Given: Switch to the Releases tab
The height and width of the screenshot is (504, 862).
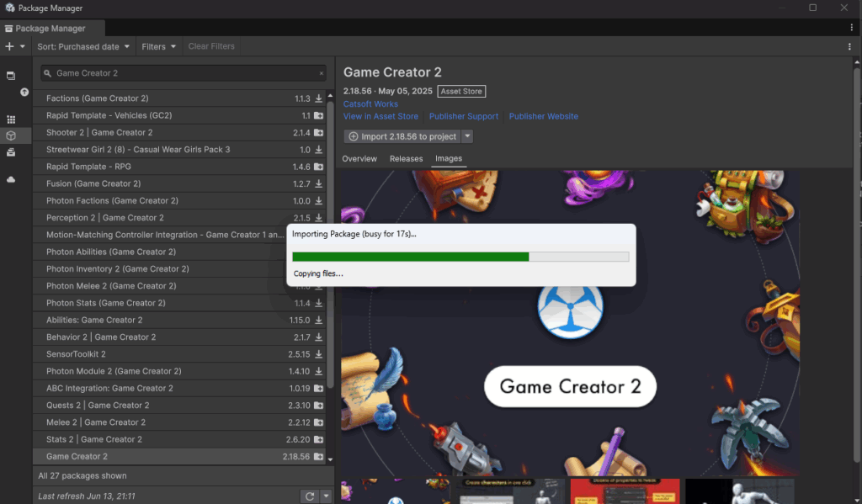Looking at the screenshot, I should [x=407, y=159].
